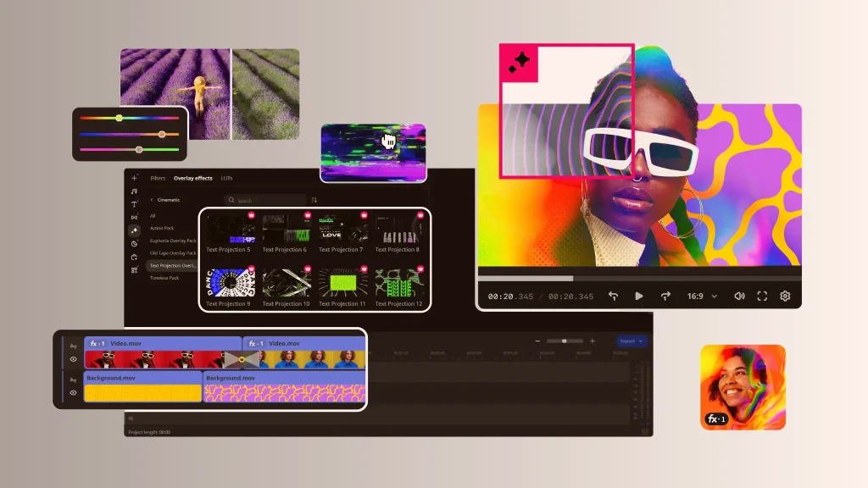Switch to the Filters tab
Viewport: 868px width, 488px height.
[158, 179]
